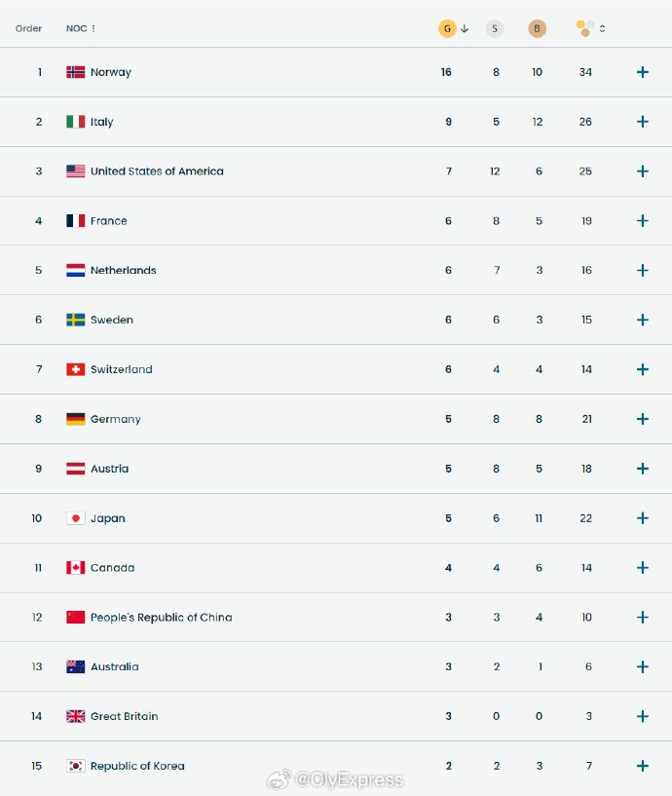Sort by bronze medal column icon
Viewport: 672px width, 796px height.
537,28
